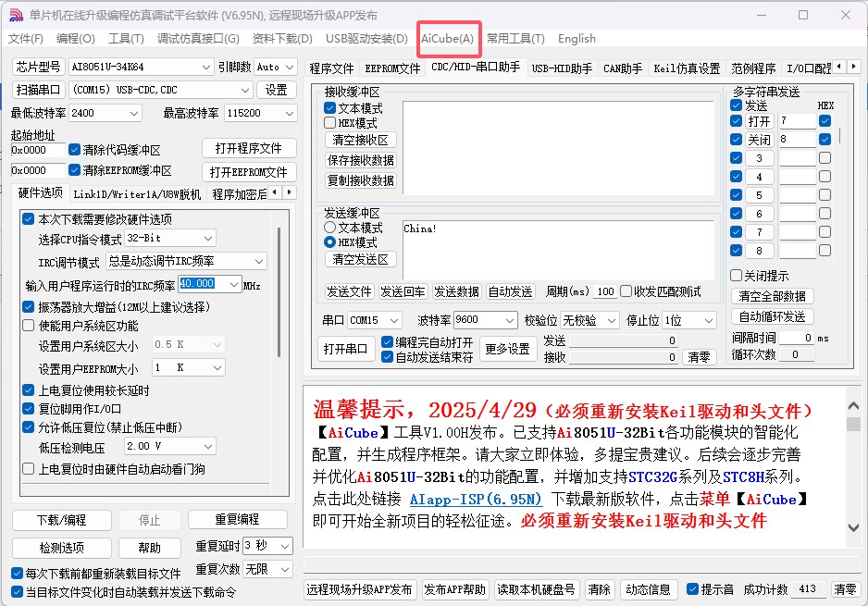Open the 校验位 无校验 dropdown

pyautogui.click(x=589, y=320)
